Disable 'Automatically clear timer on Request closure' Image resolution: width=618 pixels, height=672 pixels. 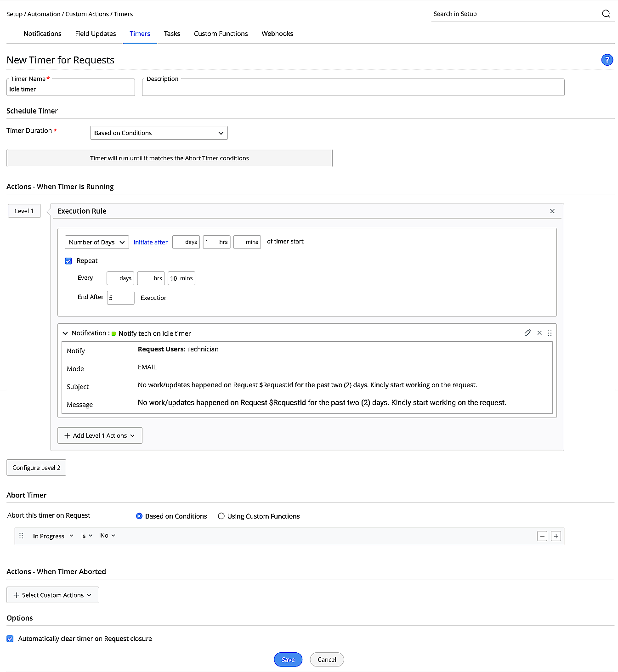tap(10, 638)
